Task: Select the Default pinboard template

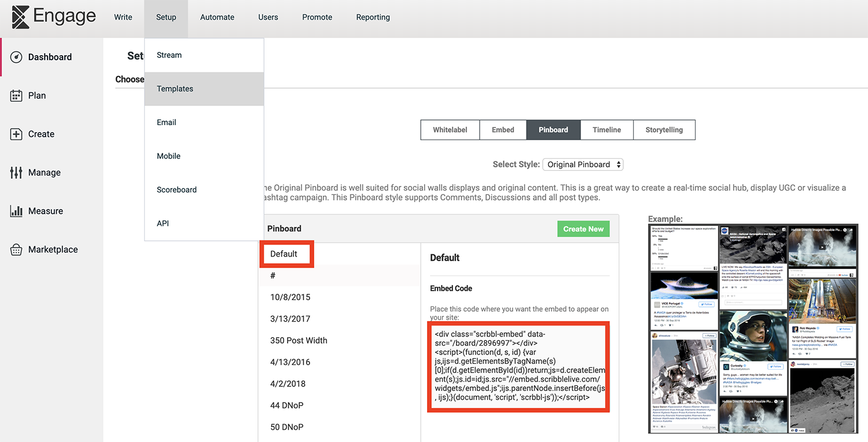Action: click(x=284, y=254)
